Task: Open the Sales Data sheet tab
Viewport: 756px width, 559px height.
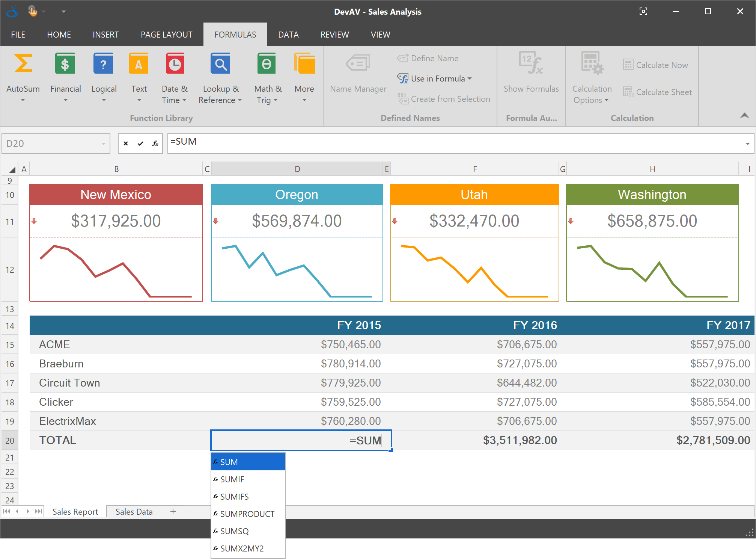Action: point(134,512)
